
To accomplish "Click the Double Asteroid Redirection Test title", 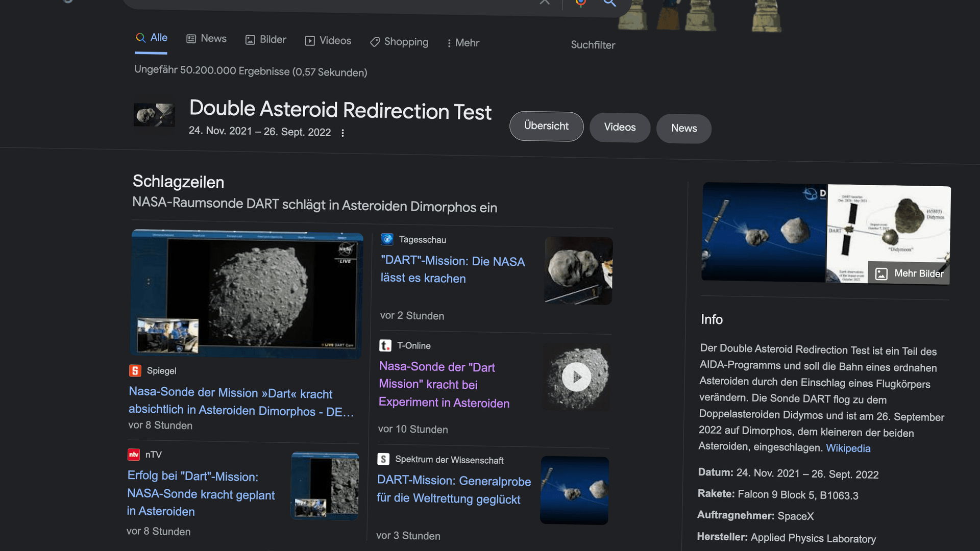I will [x=340, y=110].
